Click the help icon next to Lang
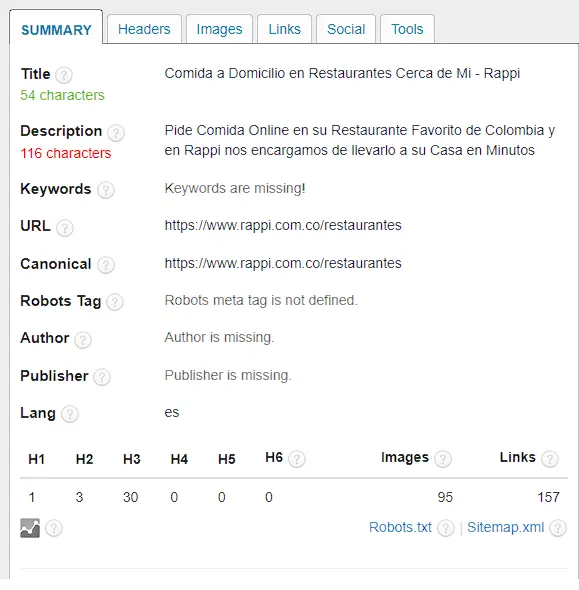 (70, 414)
